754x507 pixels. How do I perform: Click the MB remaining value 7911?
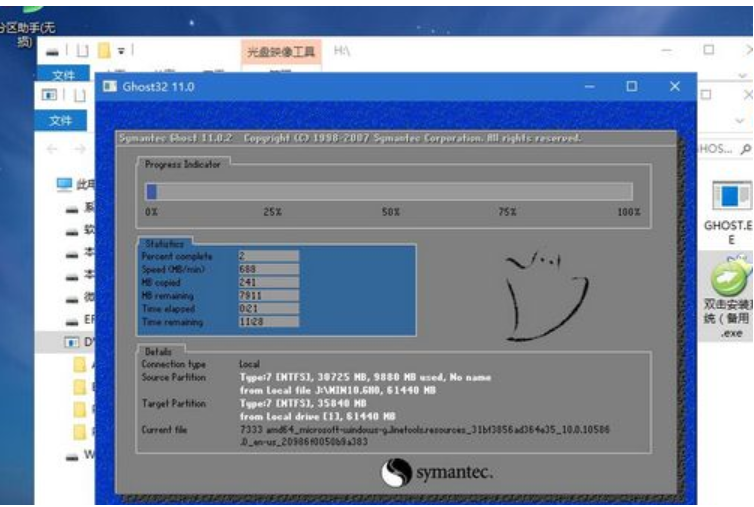coord(268,295)
